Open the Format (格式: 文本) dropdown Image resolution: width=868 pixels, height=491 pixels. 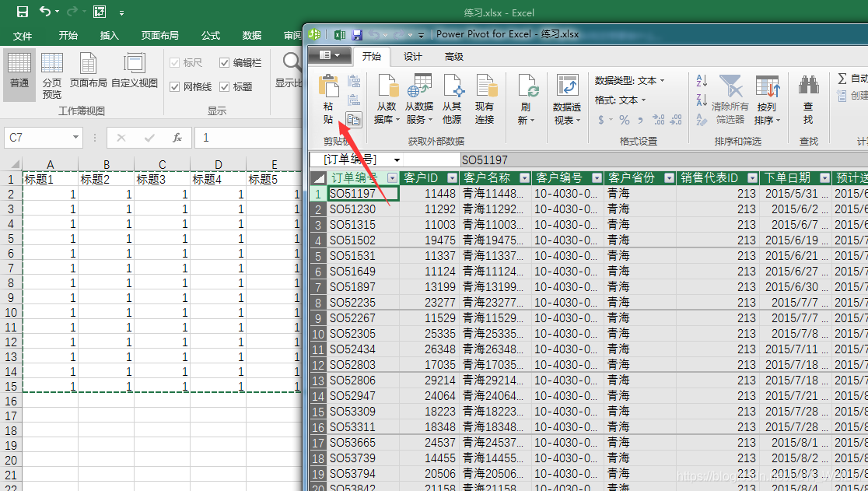point(621,100)
